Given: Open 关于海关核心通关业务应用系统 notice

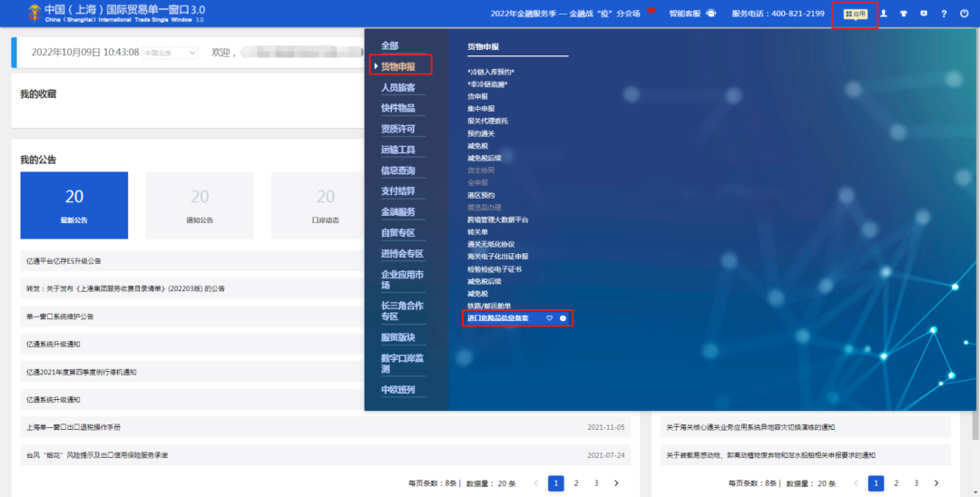Looking at the screenshot, I should click(x=750, y=428).
